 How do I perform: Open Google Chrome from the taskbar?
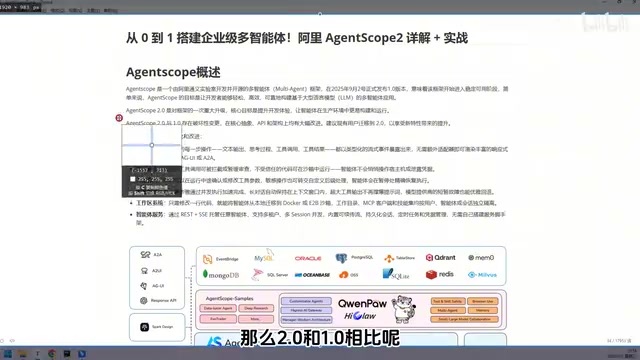[52, 354]
